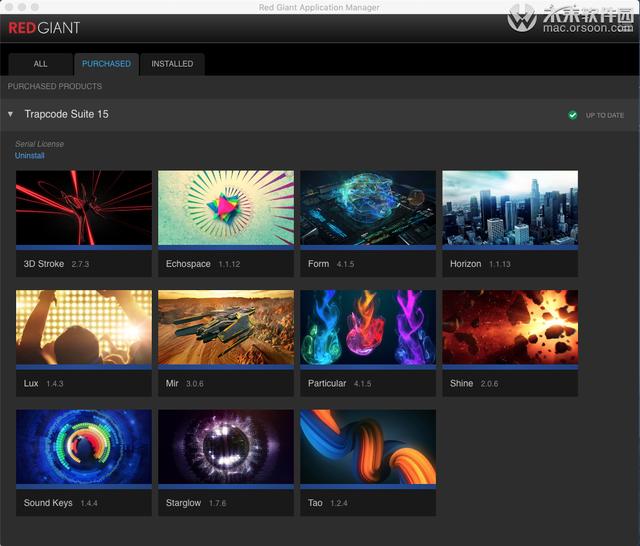The width and height of the screenshot is (640, 546).
Task: Select the PURCHASED tab
Action: [107, 64]
